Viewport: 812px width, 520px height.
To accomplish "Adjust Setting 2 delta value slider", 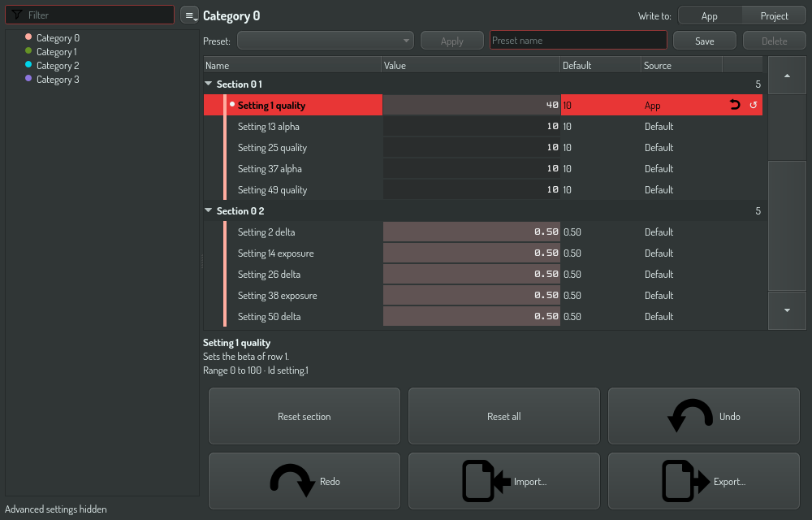I will 471,232.
